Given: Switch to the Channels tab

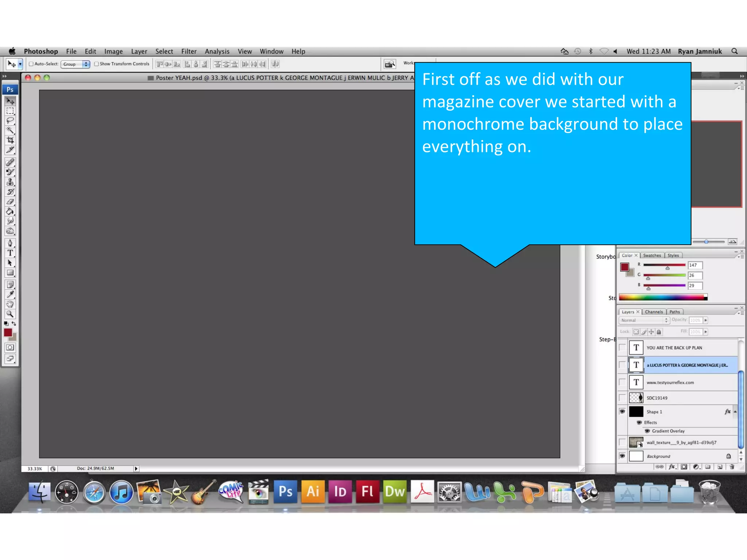Looking at the screenshot, I should 654,312.
